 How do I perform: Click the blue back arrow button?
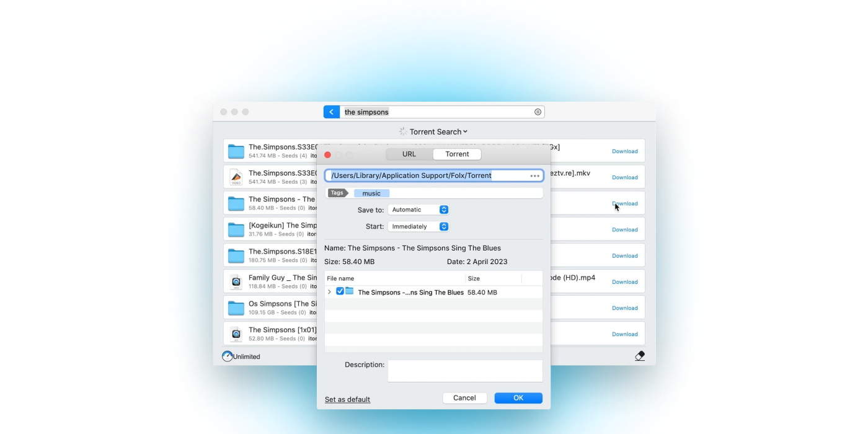click(331, 112)
